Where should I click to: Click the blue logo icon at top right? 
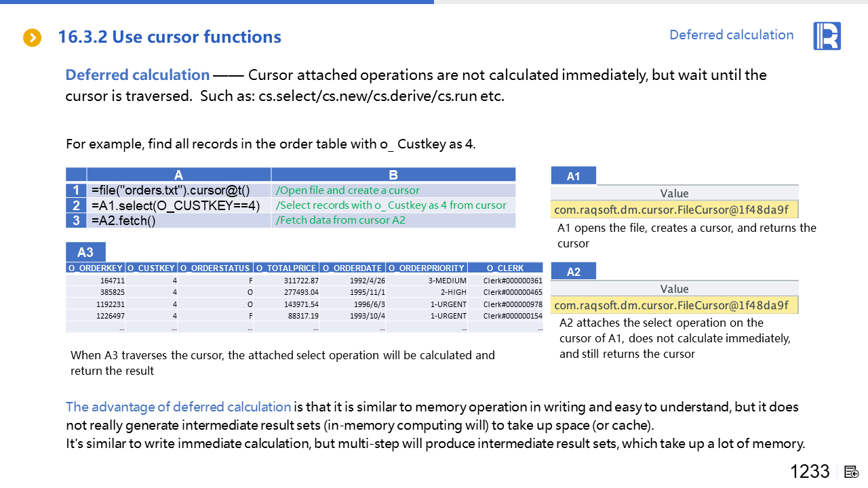click(827, 36)
